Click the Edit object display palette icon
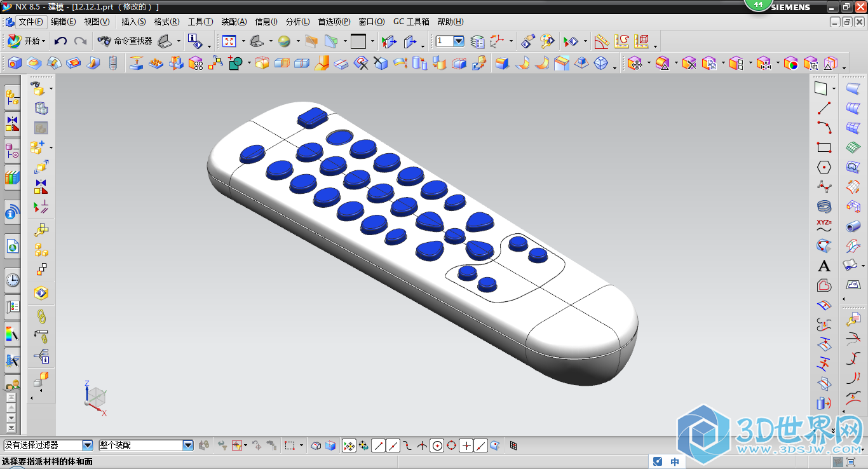Image resolution: width=868 pixels, height=469 pixels. tap(548, 41)
